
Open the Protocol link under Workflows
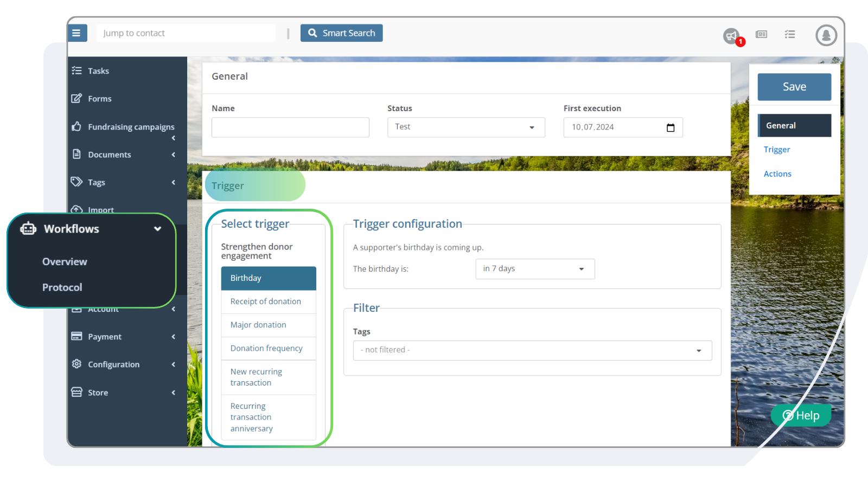(62, 287)
